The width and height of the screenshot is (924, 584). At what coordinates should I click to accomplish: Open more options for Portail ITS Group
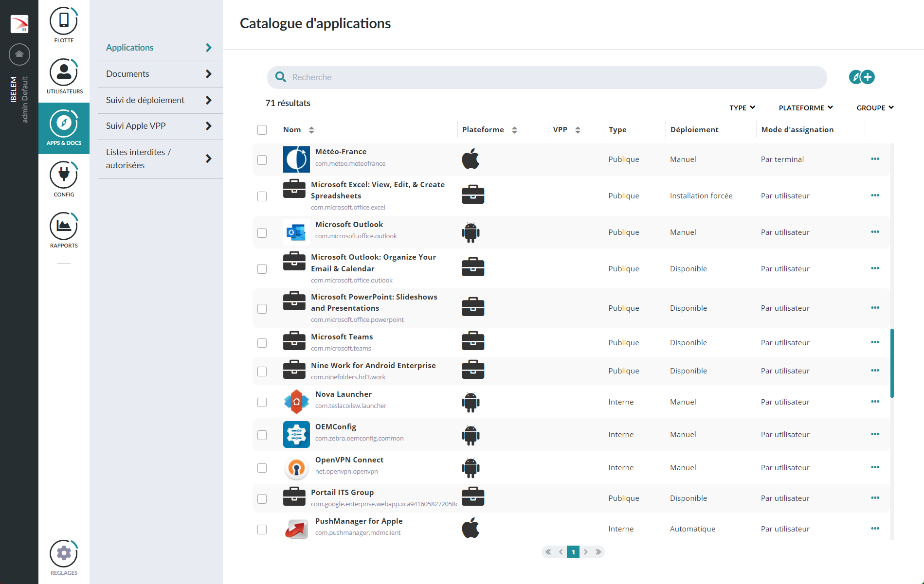click(875, 498)
